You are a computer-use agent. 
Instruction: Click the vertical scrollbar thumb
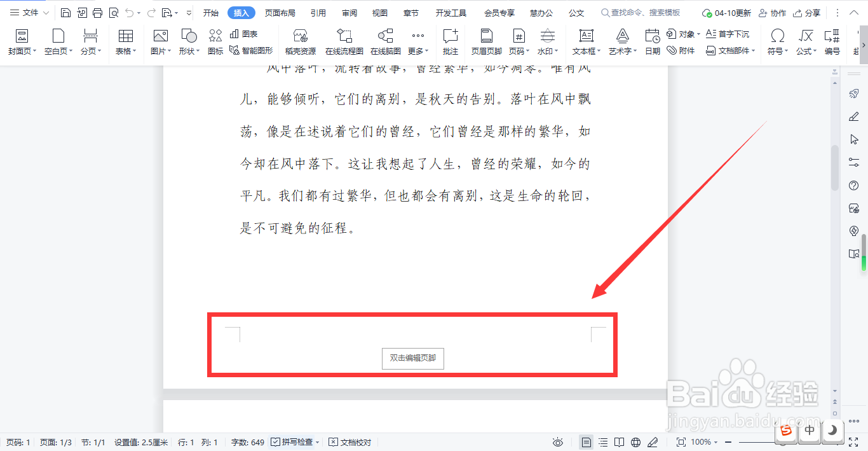click(x=835, y=168)
